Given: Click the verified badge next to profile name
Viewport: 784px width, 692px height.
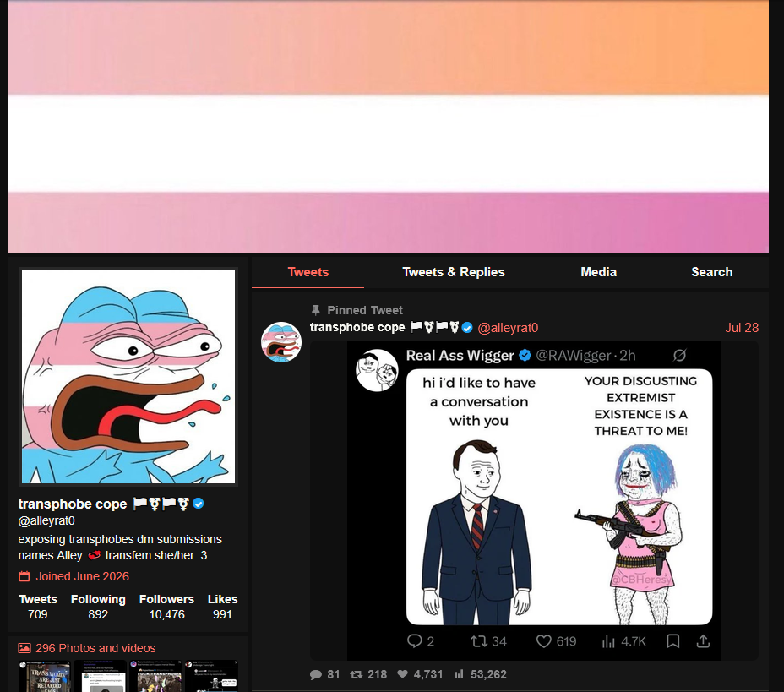Looking at the screenshot, I should pyautogui.click(x=199, y=504).
